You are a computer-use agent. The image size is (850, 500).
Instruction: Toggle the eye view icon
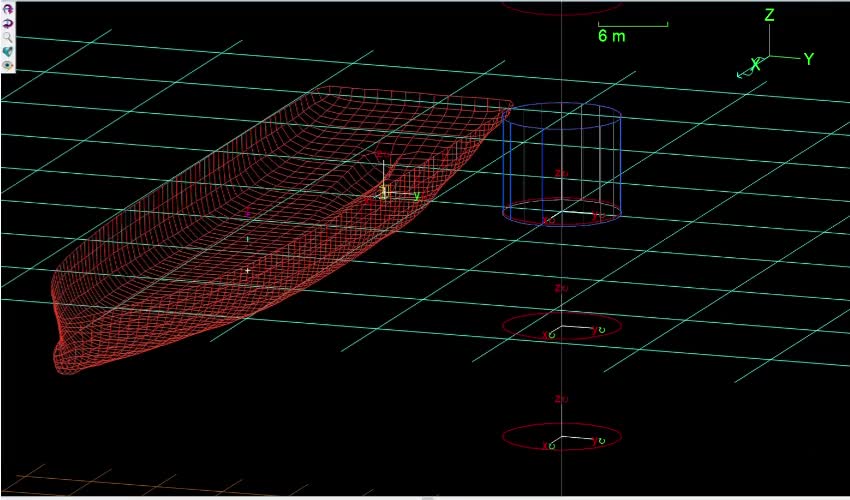7,65
